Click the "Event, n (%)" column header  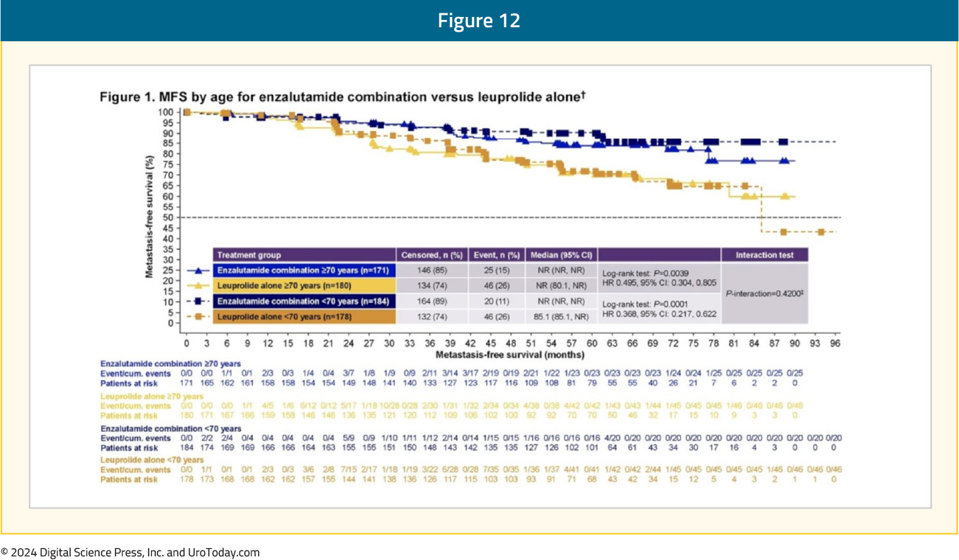(x=495, y=255)
